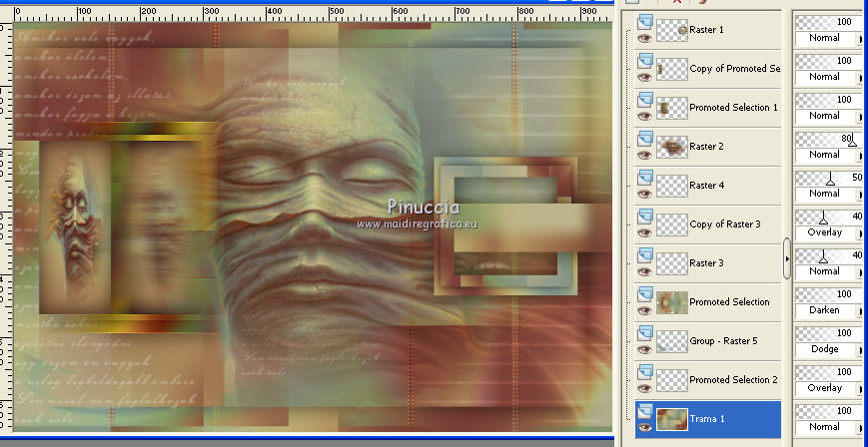Screen dimensions: 868x447
Task: Click the Group - Raster 5 thumbnail
Action: pos(672,341)
